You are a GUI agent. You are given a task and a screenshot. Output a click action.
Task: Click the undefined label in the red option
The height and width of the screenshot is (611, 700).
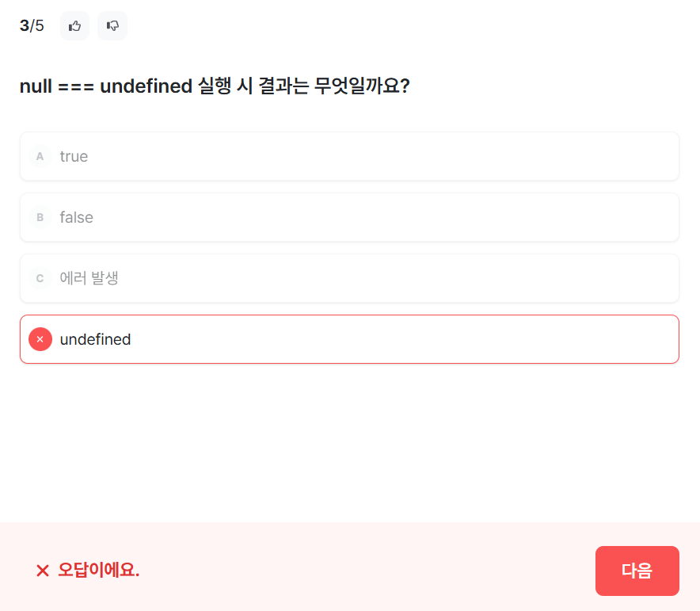tap(95, 339)
